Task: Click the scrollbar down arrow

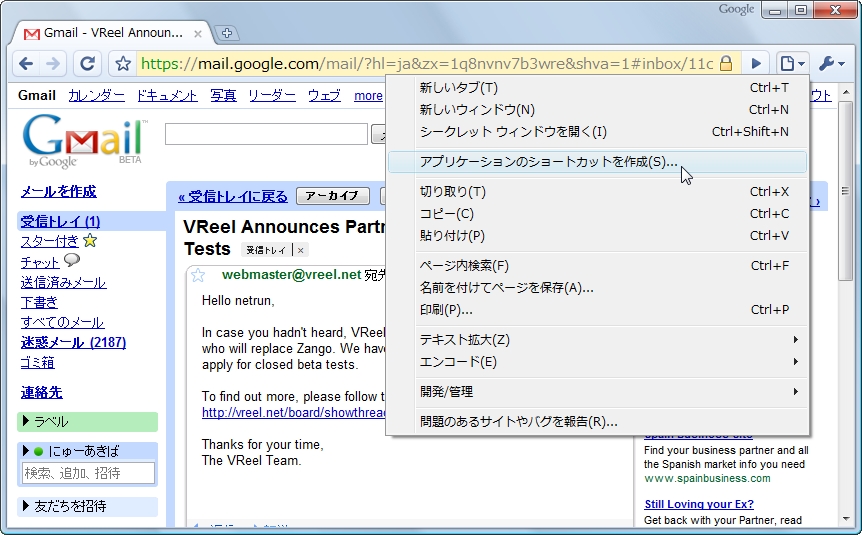Action: point(846,519)
